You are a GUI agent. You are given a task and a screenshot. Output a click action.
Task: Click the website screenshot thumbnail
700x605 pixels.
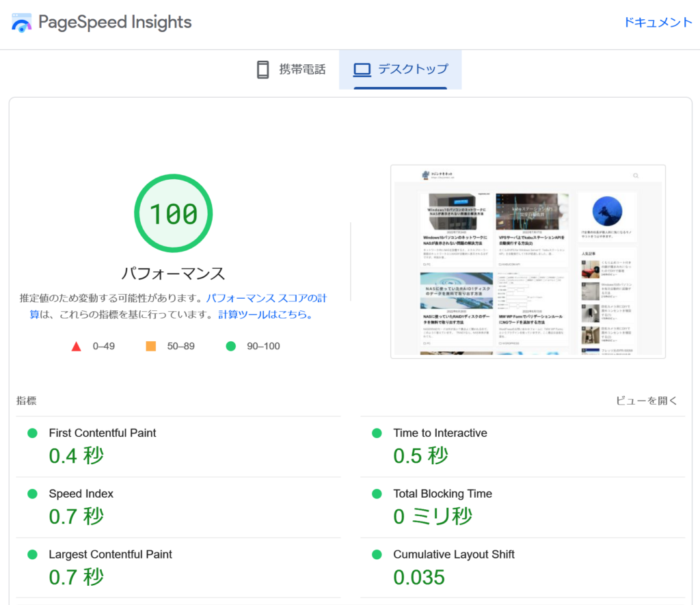[528, 262]
